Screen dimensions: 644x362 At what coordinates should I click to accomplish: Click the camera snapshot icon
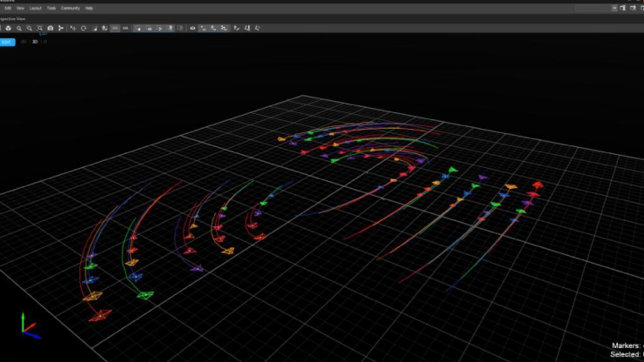[x=50, y=28]
